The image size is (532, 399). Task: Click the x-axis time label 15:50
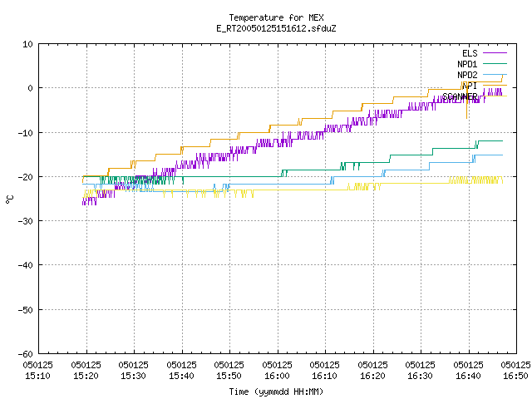[229, 376]
